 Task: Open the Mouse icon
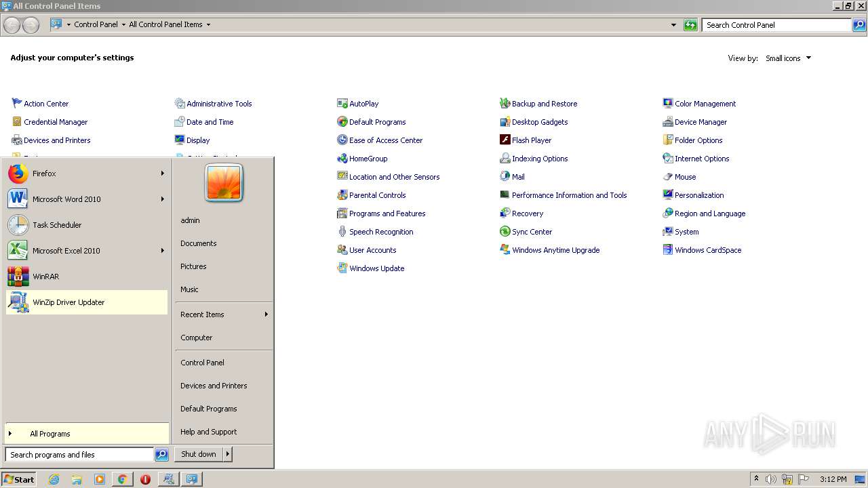pos(668,177)
